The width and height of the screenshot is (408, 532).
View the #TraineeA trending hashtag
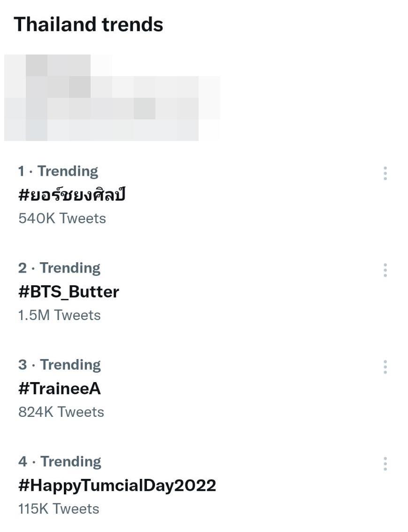(60, 389)
